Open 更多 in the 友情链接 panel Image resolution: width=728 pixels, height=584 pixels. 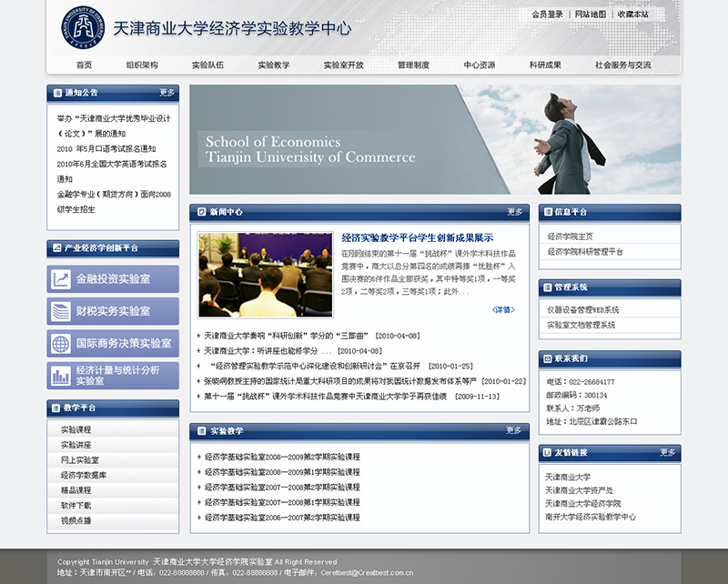tap(667, 452)
